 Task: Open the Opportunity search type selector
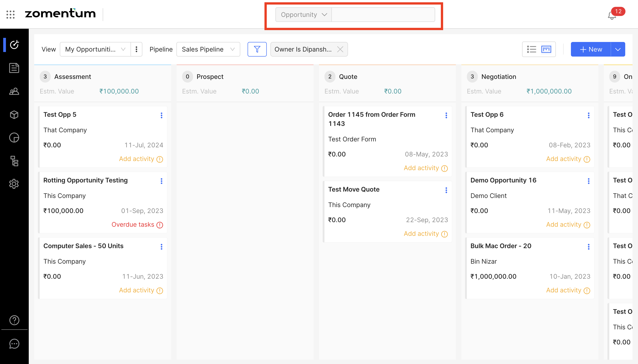tap(303, 15)
